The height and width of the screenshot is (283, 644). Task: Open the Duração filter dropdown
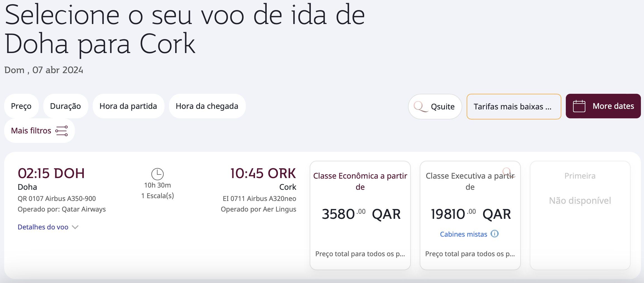[x=65, y=106]
